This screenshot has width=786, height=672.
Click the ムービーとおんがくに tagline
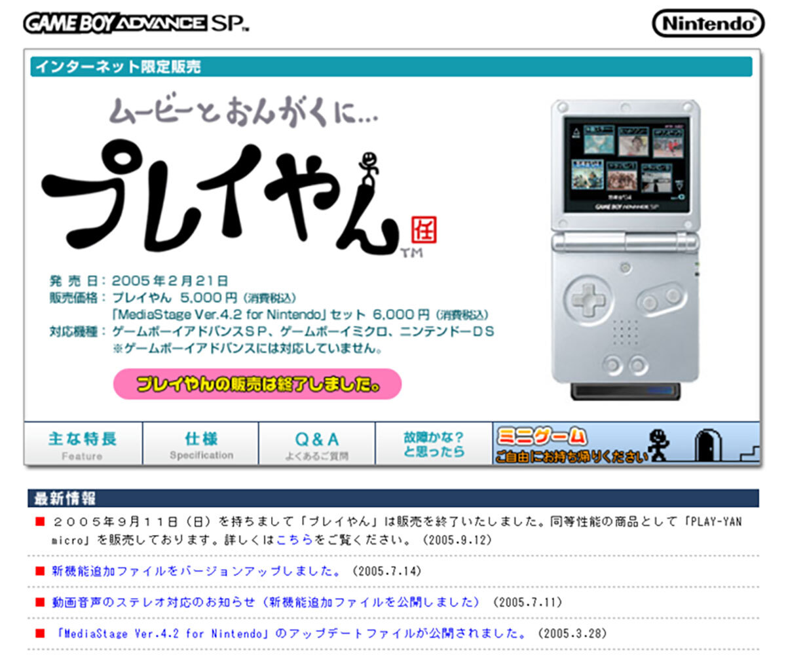244,111
